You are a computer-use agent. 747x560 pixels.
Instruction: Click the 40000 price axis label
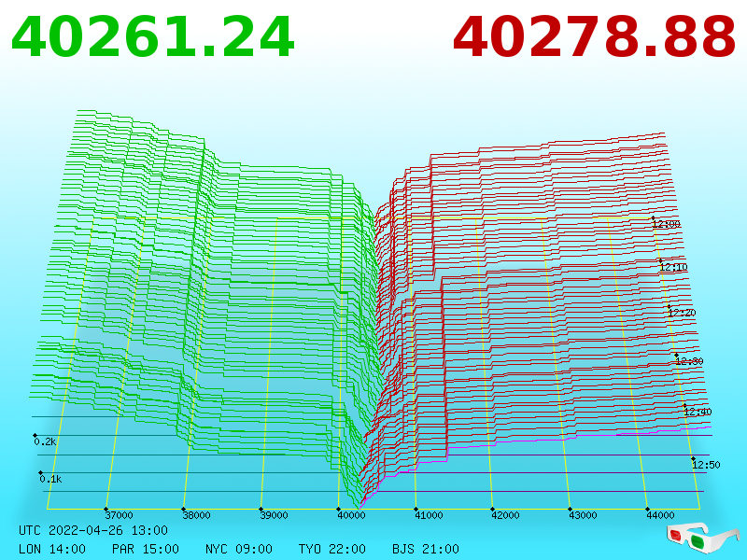[x=352, y=515]
